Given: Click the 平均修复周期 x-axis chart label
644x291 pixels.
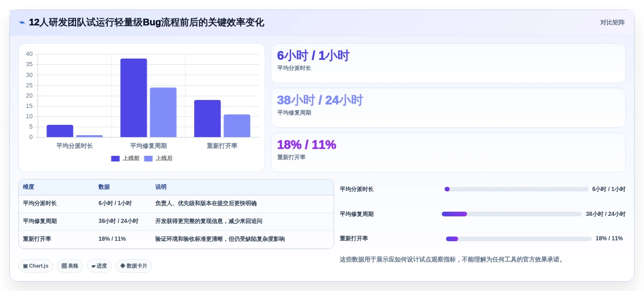Looking at the screenshot, I should (x=148, y=146).
